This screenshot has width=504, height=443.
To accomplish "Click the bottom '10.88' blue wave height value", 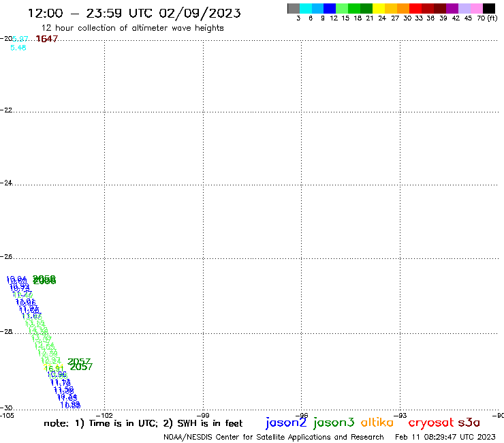I will pyautogui.click(x=70, y=406).
